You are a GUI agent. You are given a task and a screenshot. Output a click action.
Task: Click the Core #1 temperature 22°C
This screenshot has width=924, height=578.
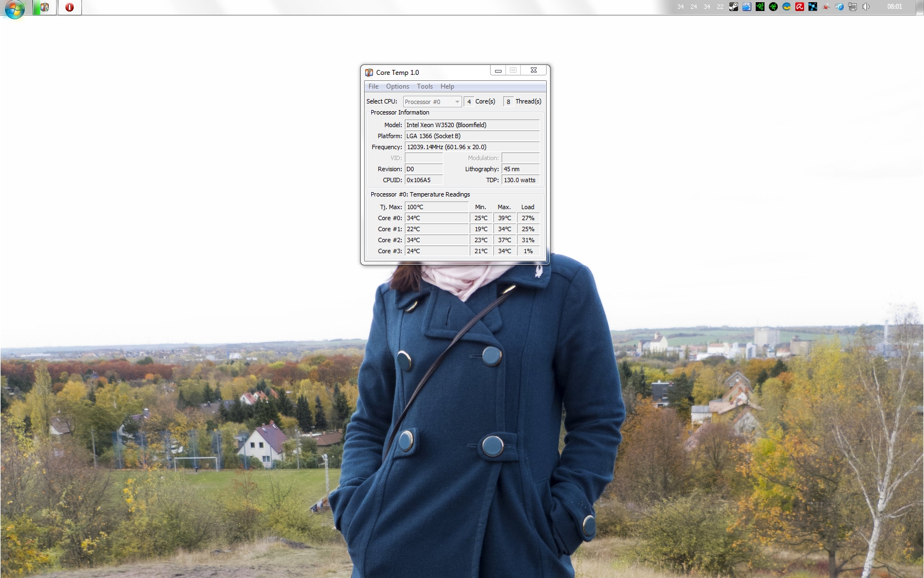click(x=437, y=229)
